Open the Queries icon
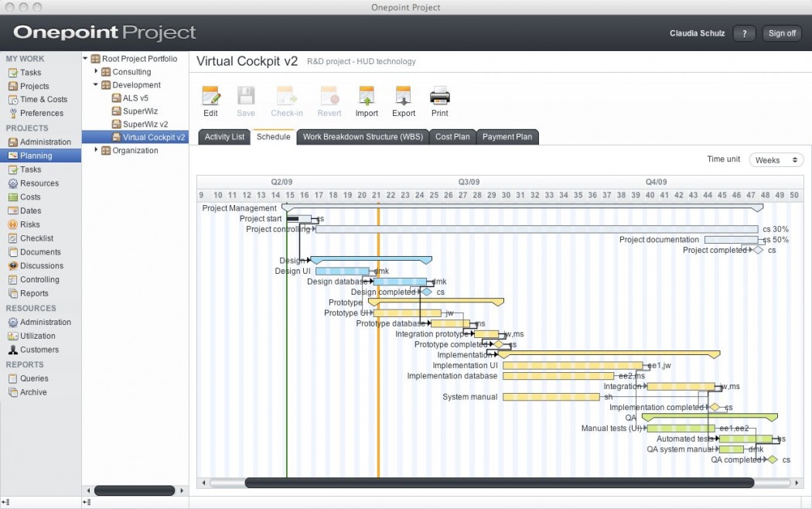The image size is (812, 509). [13, 378]
